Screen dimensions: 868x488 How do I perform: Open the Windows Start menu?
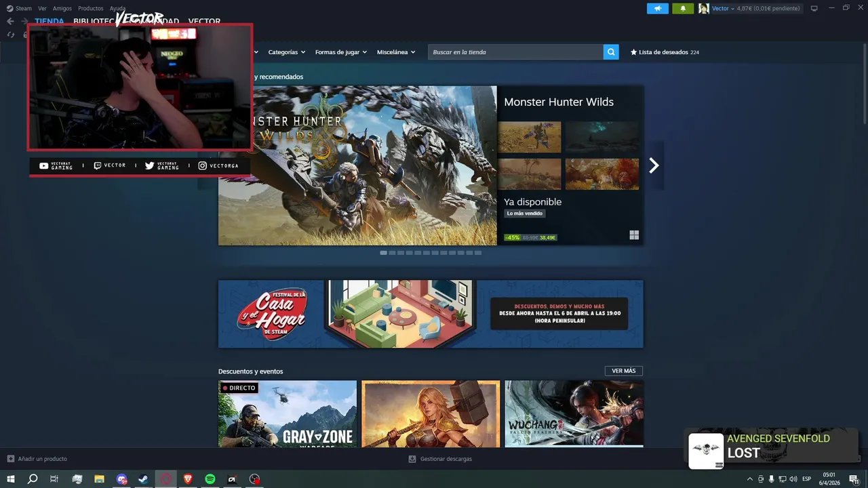coord(11,479)
